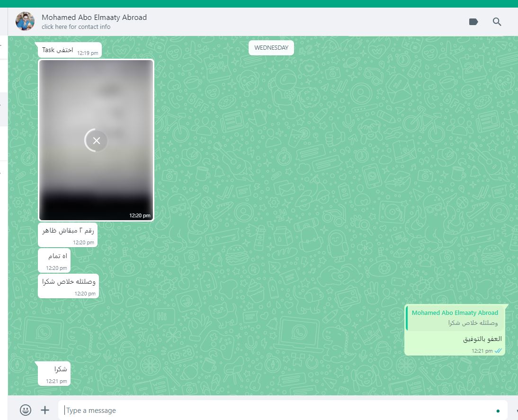Open the emoji picker

pyautogui.click(x=26, y=410)
